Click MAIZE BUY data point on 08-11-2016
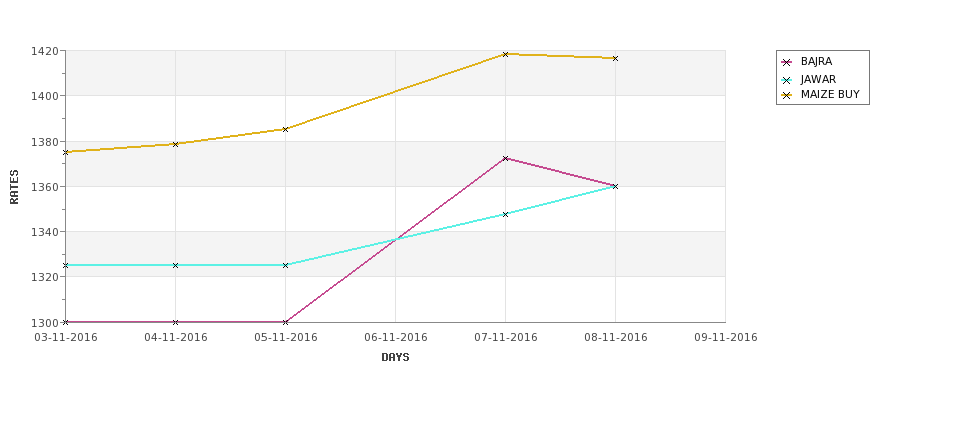The image size is (975, 429). click(616, 58)
